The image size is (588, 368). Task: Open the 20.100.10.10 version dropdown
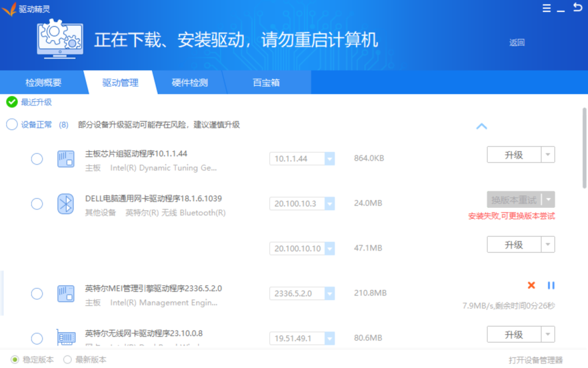[329, 248]
